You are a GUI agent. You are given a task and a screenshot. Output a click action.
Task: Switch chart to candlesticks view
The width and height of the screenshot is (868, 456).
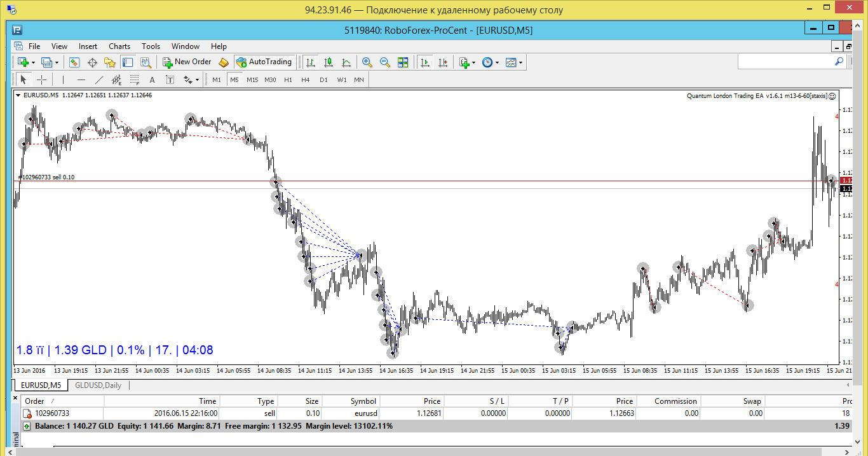[x=329, y=62]
